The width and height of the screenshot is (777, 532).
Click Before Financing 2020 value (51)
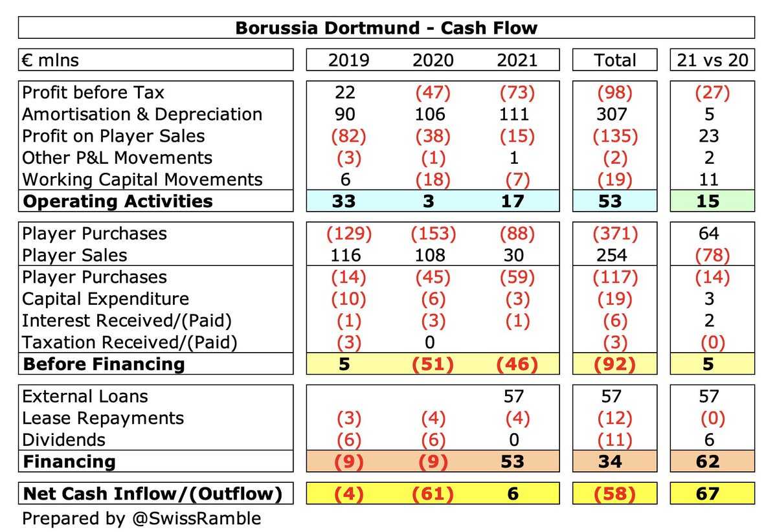coord(434,364)
